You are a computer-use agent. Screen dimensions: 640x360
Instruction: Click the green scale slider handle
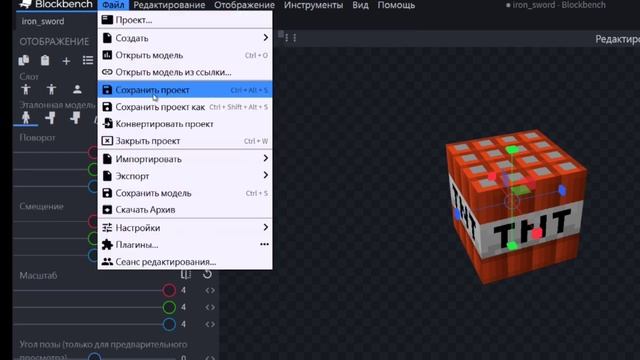[x=169, y=307]
